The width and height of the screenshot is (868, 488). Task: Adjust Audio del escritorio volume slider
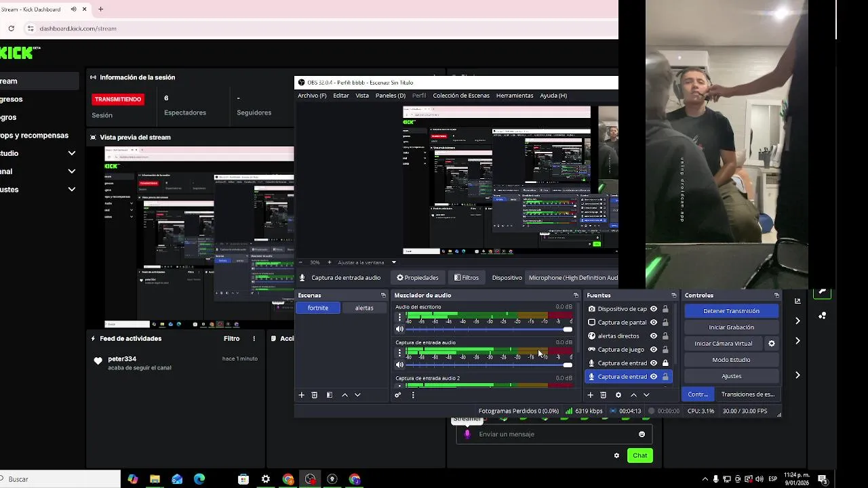pos(488,329)
